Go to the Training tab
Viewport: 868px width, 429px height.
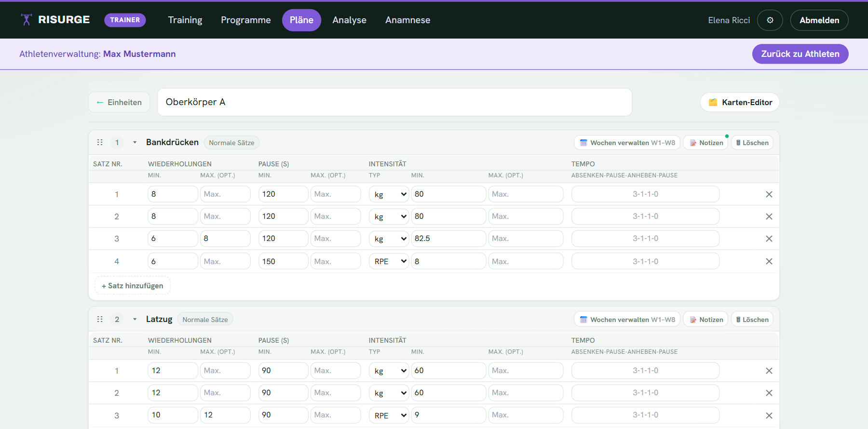click(185, 20)
